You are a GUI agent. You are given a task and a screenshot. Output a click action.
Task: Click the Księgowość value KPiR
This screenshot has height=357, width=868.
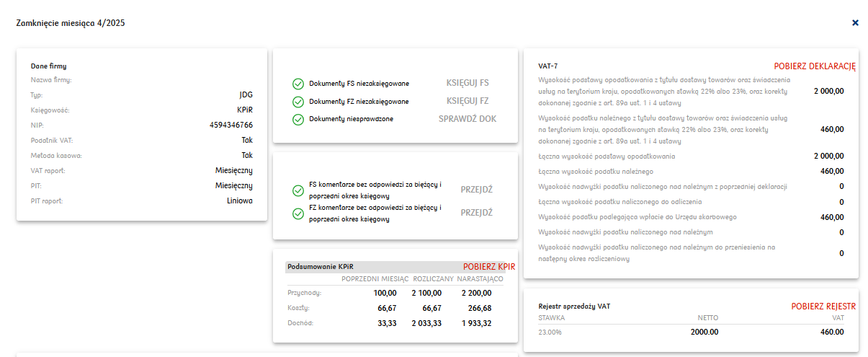tap(245, 110)
